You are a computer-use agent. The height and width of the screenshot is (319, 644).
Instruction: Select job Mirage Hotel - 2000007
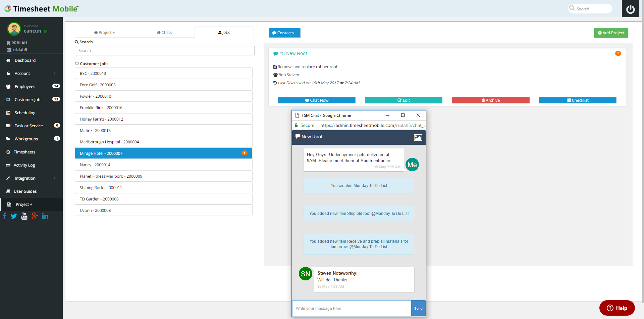(164, 153)
